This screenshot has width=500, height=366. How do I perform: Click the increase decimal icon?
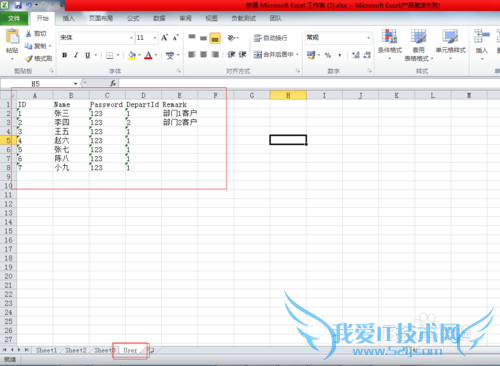356,55
